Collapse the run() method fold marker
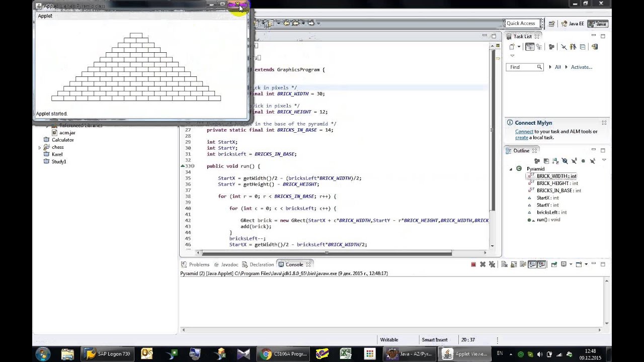The width and height of the screenshot is (644, 362). (x=193, y=166)
